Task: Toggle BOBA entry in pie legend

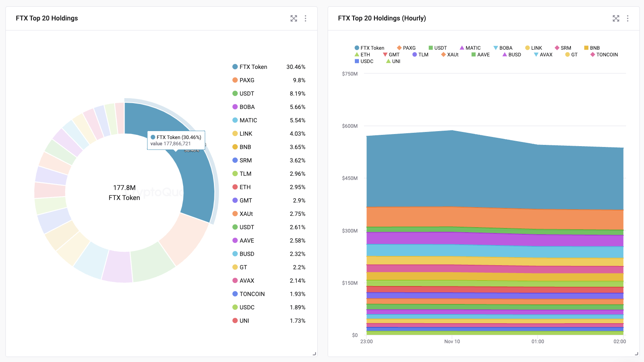Action: 244,107
